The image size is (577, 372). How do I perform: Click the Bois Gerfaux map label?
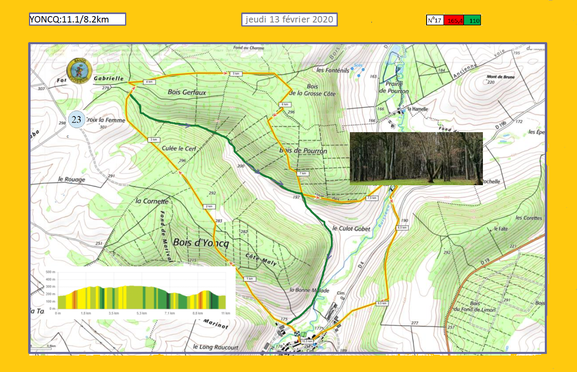187,92
